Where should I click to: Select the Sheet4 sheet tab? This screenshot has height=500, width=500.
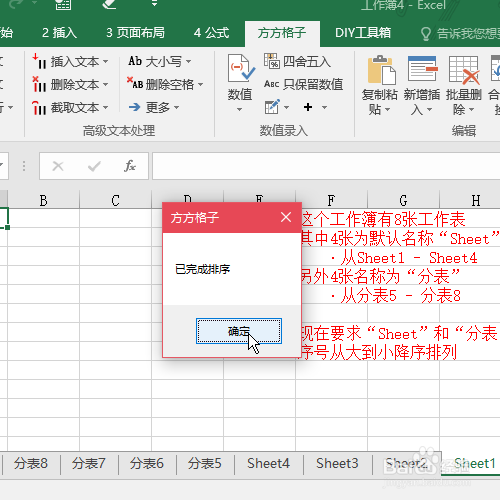(268, 463)
